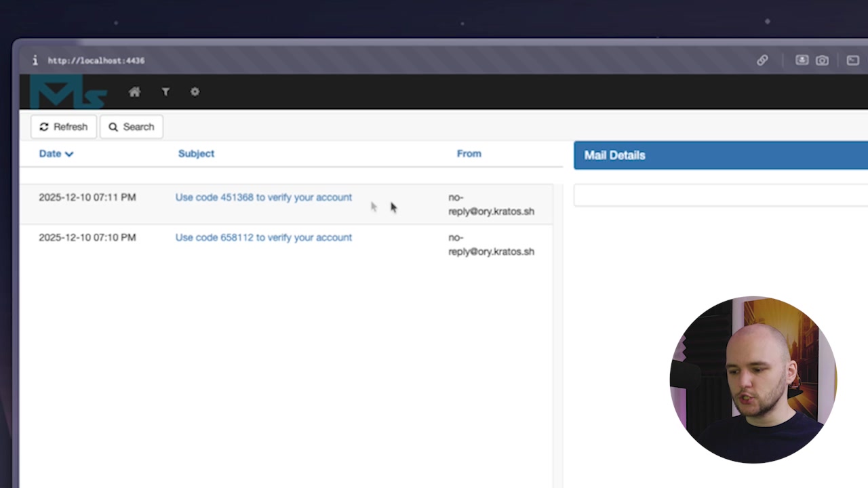Viewport: 868px width, 488px height.
Task: Click the info icon in the address bar
Action: pyautogui.click(x=35, y=60)
